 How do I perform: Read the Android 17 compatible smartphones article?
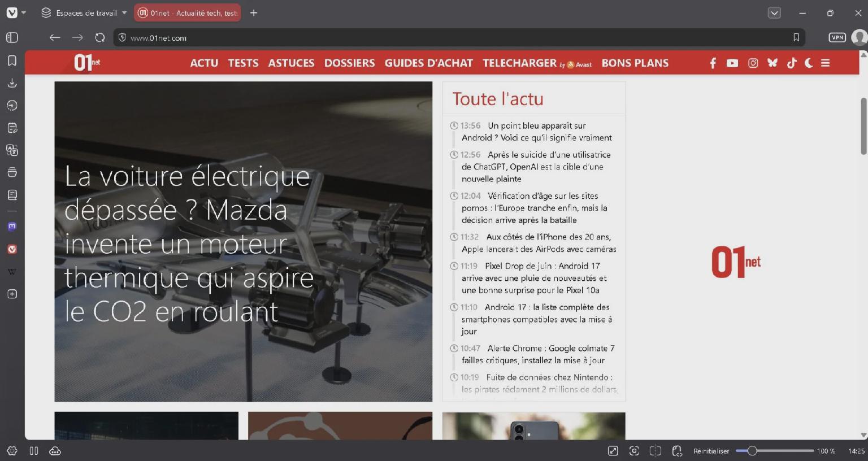[x=536, y=319]
